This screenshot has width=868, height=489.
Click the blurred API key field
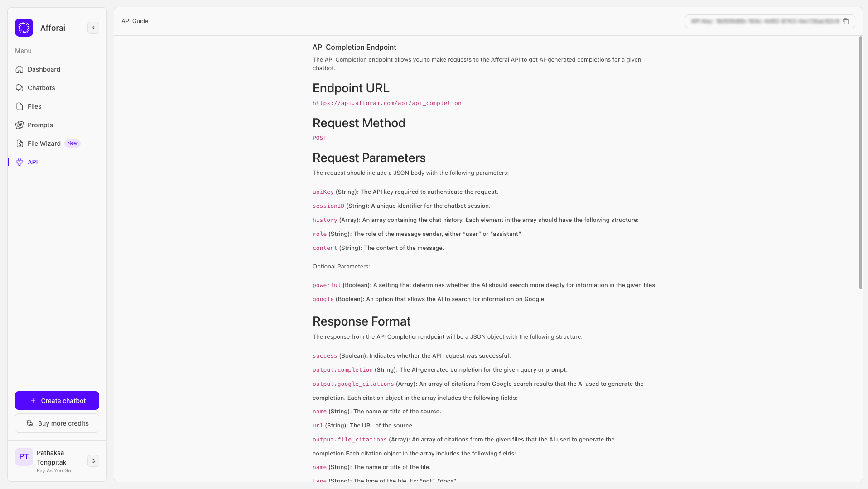(x=765, y=21)
